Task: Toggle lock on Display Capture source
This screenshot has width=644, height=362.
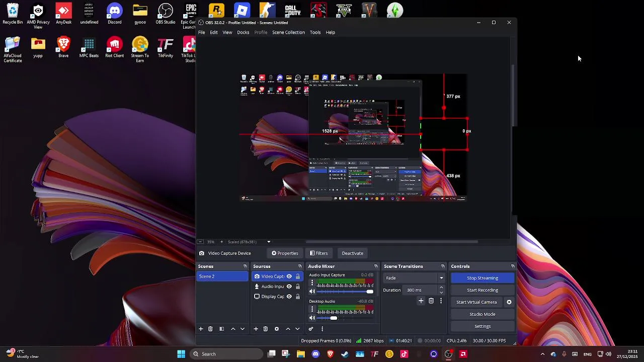Action: click(x=298, y=297)
